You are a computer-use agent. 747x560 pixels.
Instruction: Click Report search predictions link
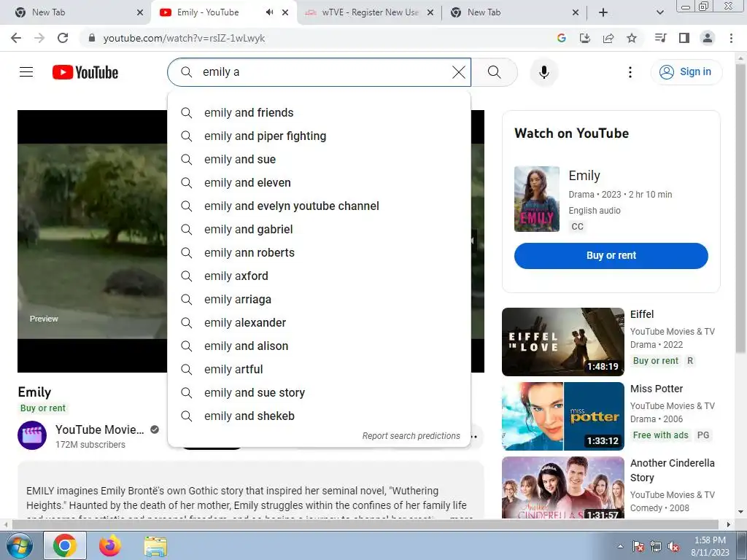click(411, 436)
